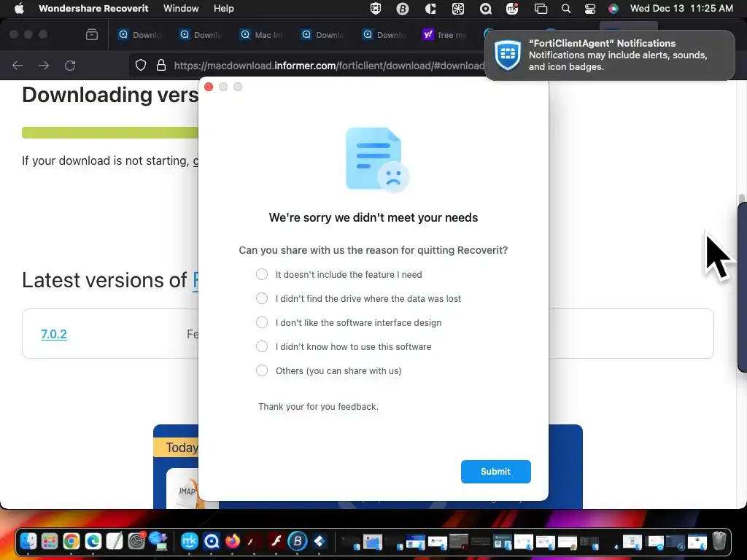Viewport: 747px width, 560px height.
Task: Switch to the first "Downlo" browser tab
Action: tap(140, 35)
